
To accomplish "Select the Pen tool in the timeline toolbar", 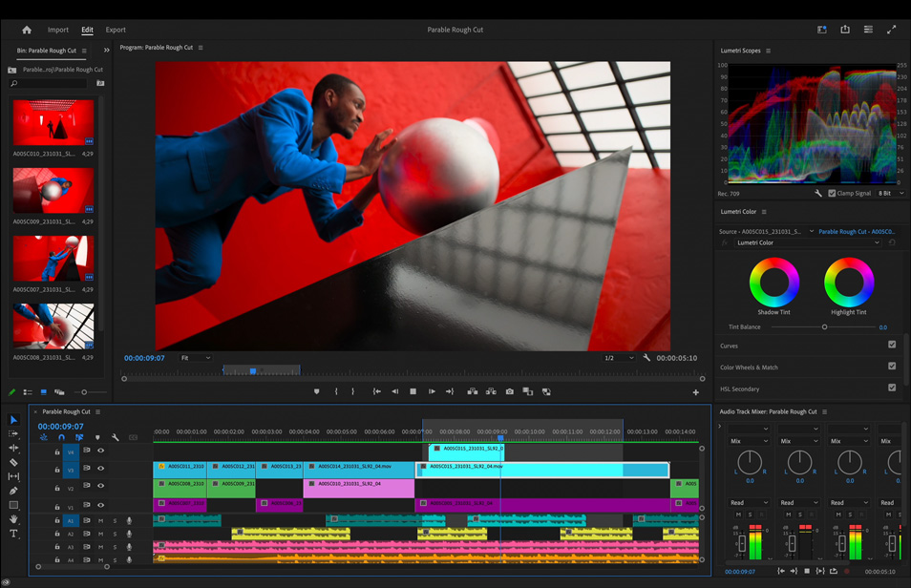I will (13, 491).
